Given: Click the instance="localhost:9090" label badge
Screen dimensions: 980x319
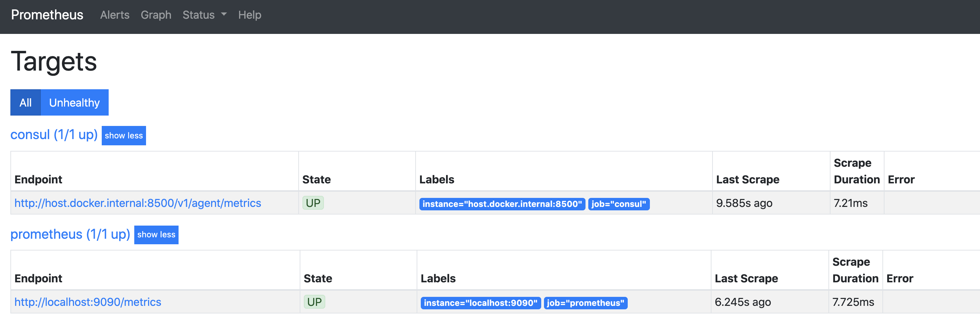Looking at the screenshot, I should coord(481,303).
